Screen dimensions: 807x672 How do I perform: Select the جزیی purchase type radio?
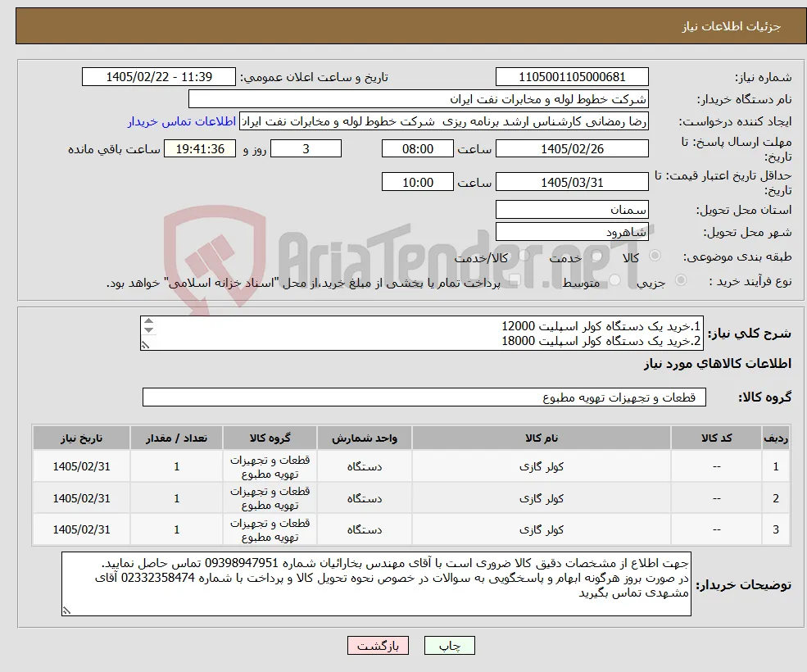tap(680, 280)
